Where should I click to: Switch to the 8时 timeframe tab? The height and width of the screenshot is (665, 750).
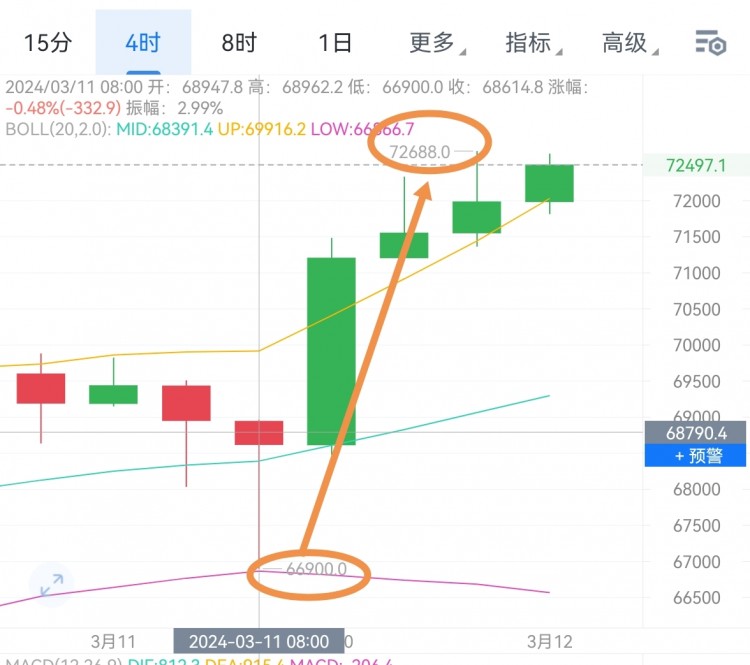(239, 43)
